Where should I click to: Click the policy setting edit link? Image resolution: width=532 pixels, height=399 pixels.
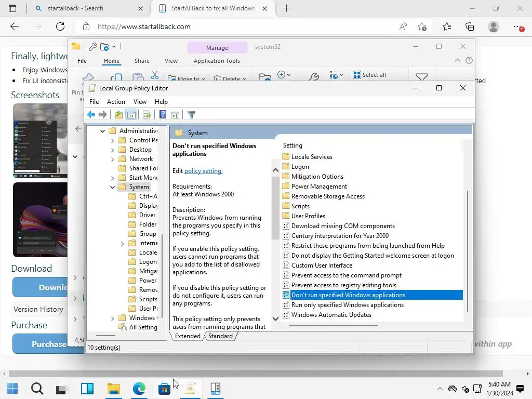pyautogui.click(x=203, y=170)
